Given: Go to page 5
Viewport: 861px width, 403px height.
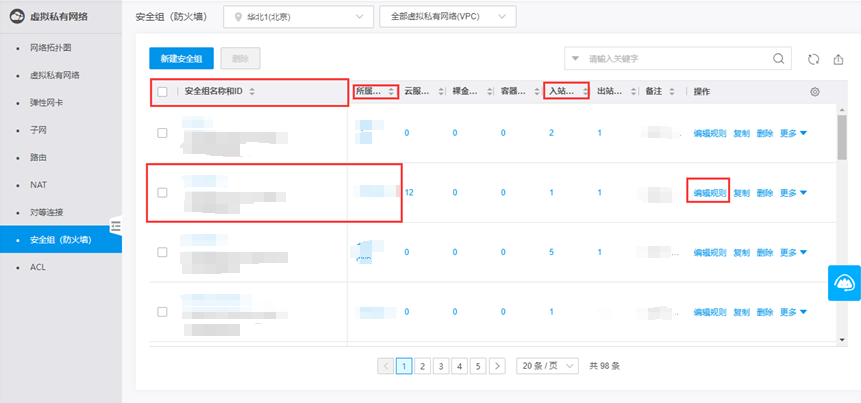Looking at the screenshot, I should coord(478,366).
